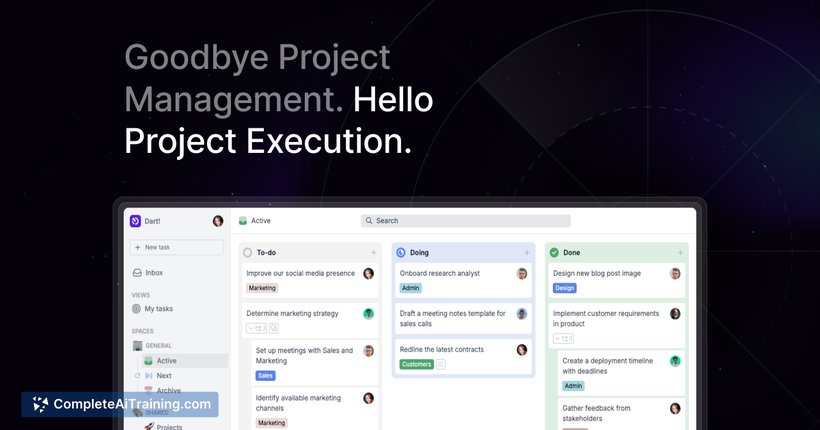Click the purple Dart logo icon

tap(135, 221)
